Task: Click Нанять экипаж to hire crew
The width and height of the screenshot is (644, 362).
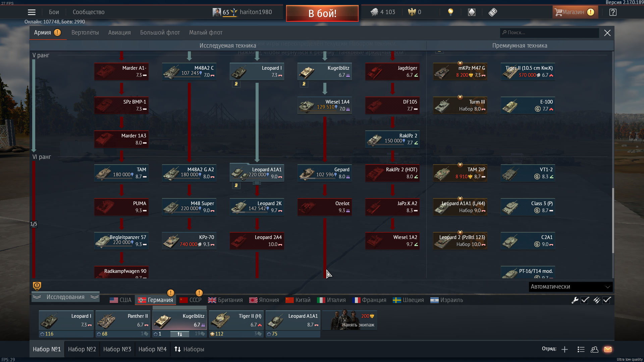Action: tap(350, 320)
